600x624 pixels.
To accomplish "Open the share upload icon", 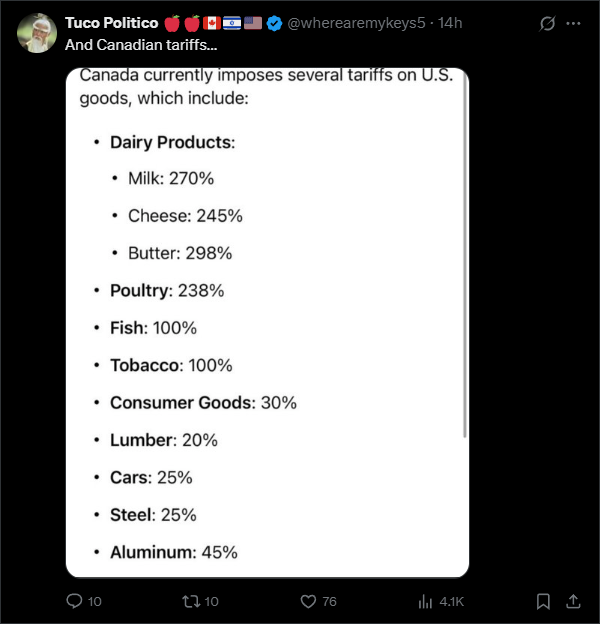I will coord(573,601).
